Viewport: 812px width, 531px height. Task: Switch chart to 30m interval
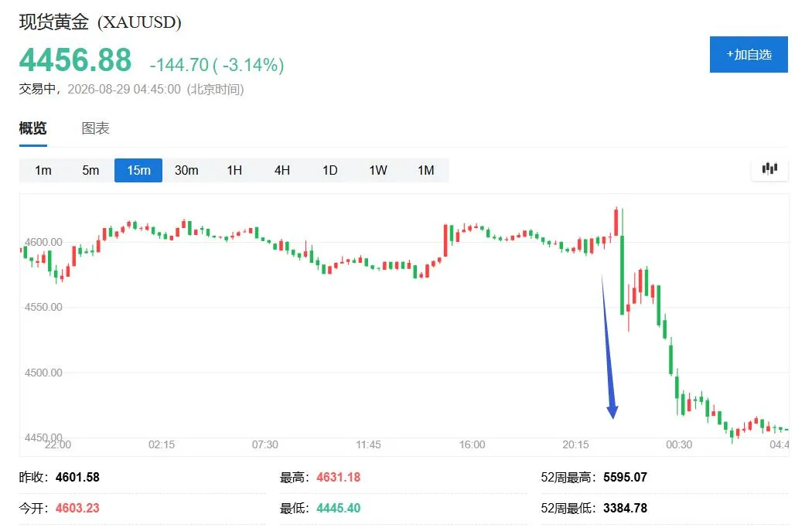pyautogui.click(x=186, y=170)
